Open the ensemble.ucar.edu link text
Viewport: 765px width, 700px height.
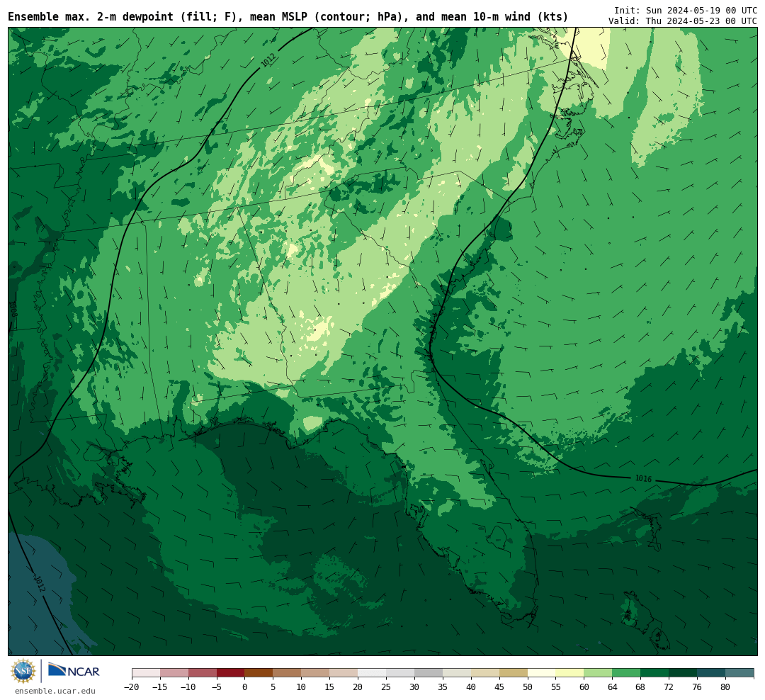coord(55,691)
